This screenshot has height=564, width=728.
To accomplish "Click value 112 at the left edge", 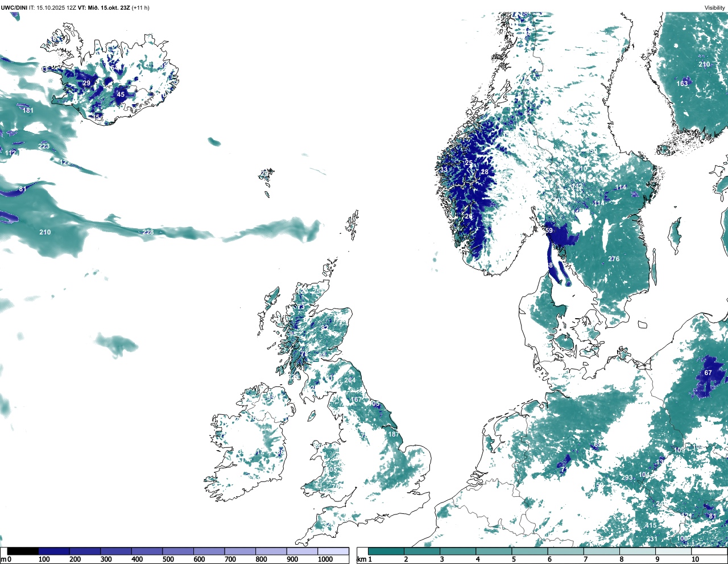I will click(10, 153).
